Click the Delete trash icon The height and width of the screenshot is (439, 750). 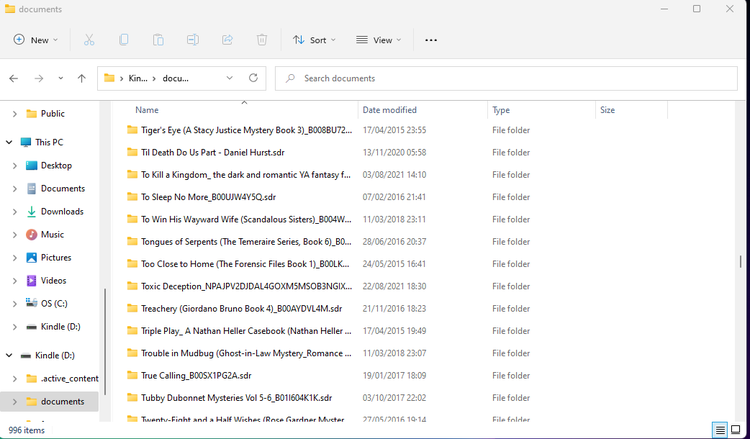point(261,40)
